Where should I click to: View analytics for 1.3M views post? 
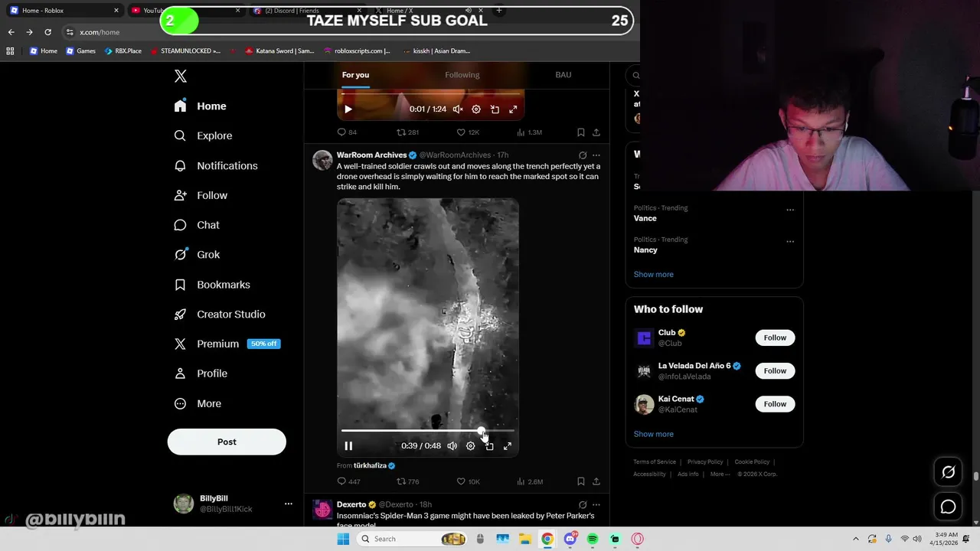[530, 132]
